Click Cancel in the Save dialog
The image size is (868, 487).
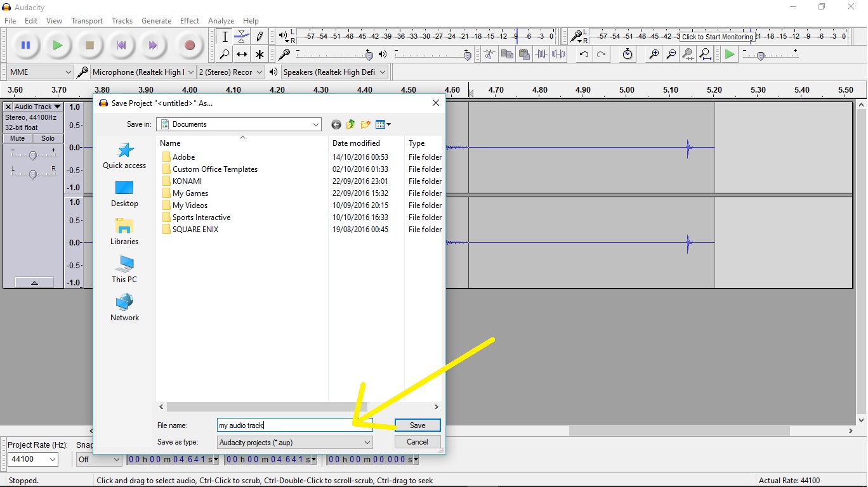tap(418, 442)
